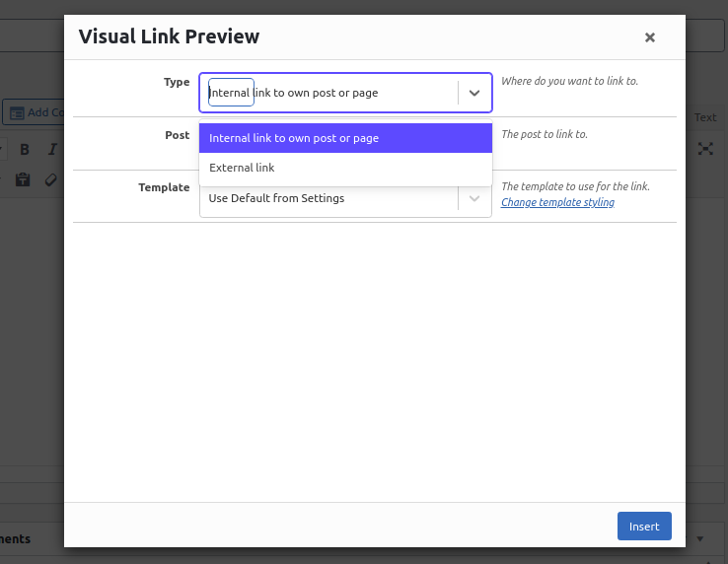Click the Bold formatting icon
This screenshot has height=564, width=728.
(x=25, y=150)
